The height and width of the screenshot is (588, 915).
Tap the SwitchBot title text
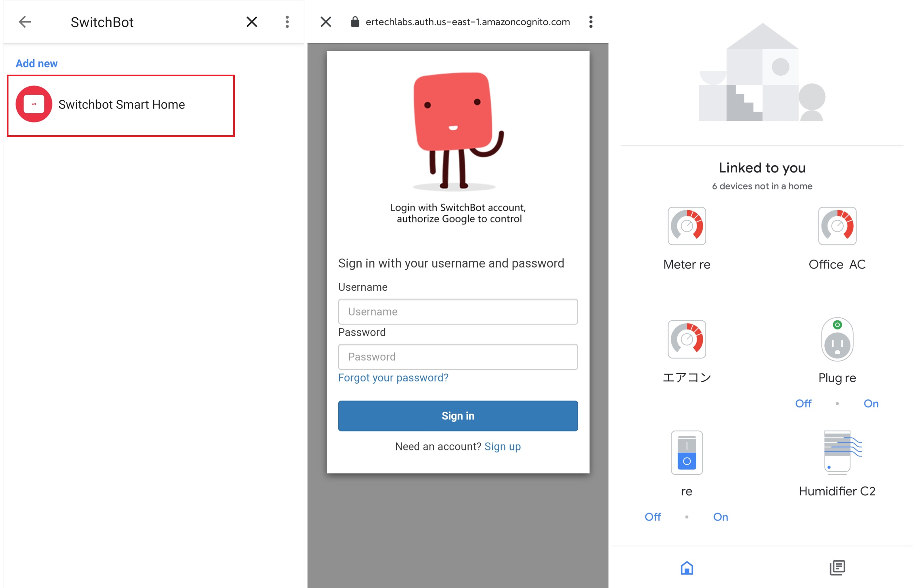(x=102, y=22)
